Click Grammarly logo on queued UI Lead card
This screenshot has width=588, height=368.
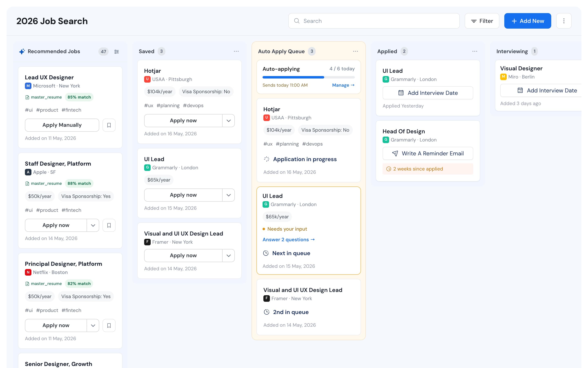266,204
